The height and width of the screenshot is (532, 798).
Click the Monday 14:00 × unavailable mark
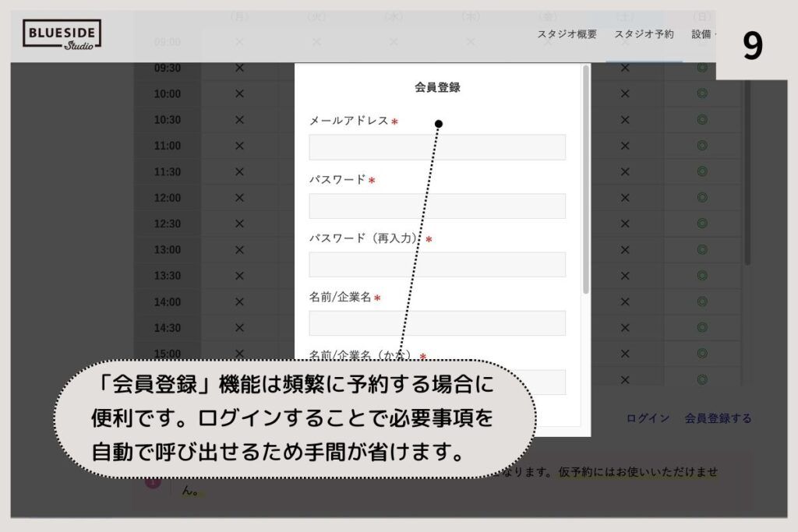[x=240, y=301]
